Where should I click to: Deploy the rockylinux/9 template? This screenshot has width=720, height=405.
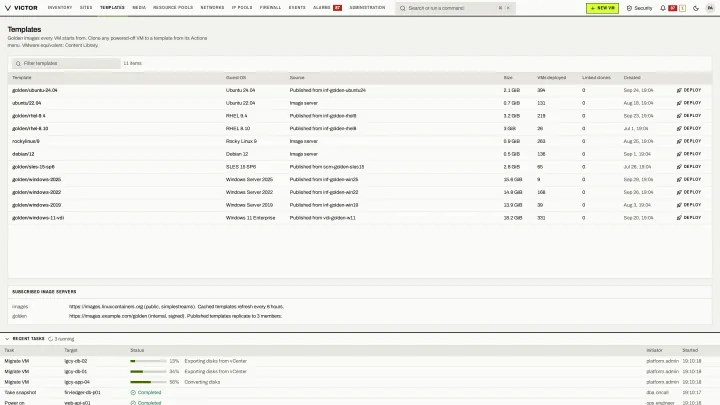click(x=689, y=141)
